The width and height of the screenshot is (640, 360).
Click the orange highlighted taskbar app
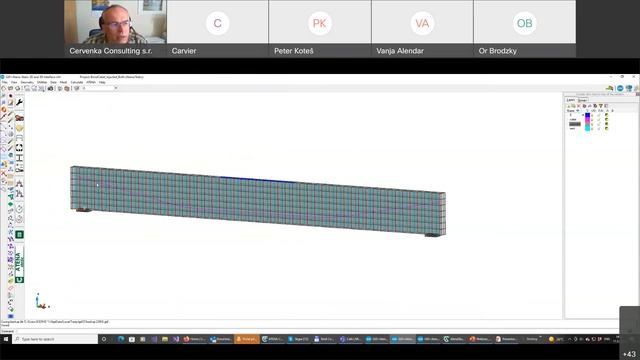[247, 339]
